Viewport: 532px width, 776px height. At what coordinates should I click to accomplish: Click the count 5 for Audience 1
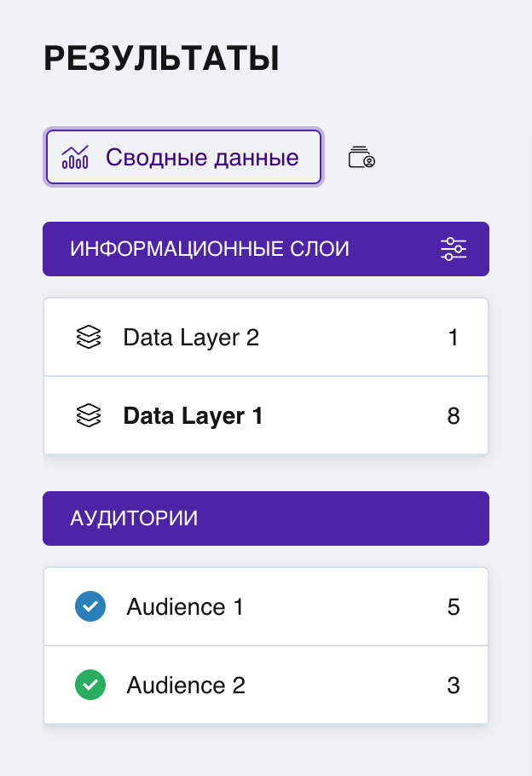(454, 607)
